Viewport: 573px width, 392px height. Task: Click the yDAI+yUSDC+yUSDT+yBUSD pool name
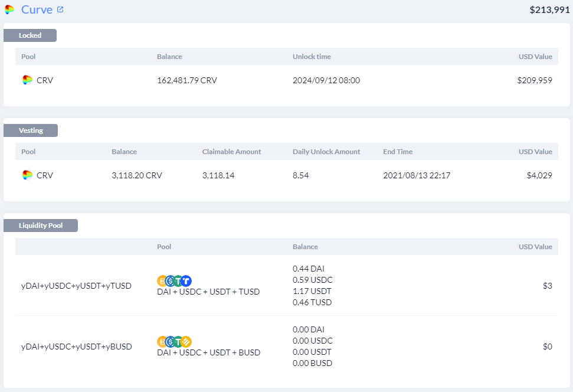click(x=77, y=347)
